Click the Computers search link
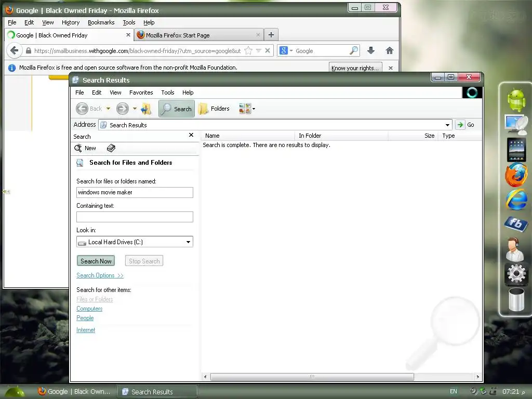The height and width of the screenshot is (399, 532). point(89,309)
